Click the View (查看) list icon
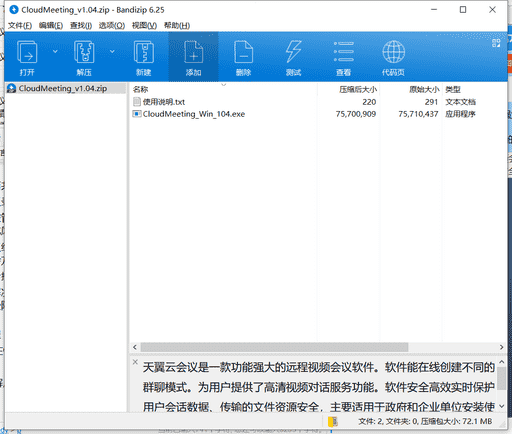Viewport: 512px width, 434px height. tap(344, 52)
